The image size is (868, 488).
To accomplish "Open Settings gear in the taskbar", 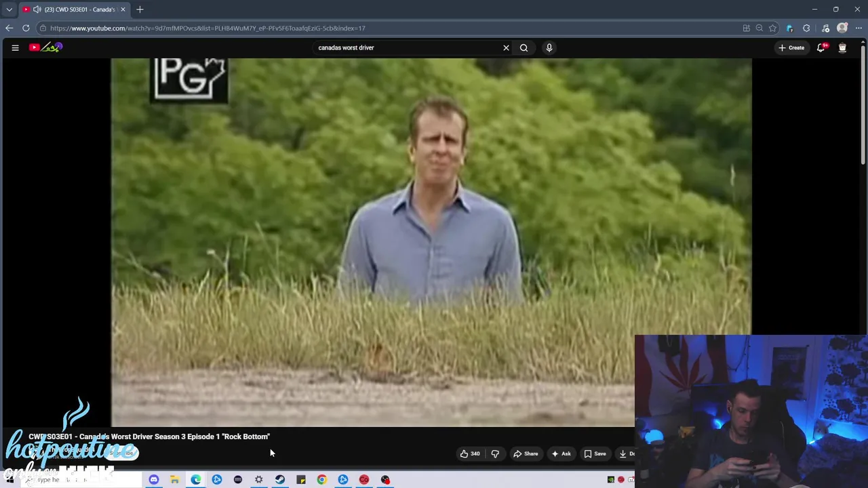I will coord(258,480).
